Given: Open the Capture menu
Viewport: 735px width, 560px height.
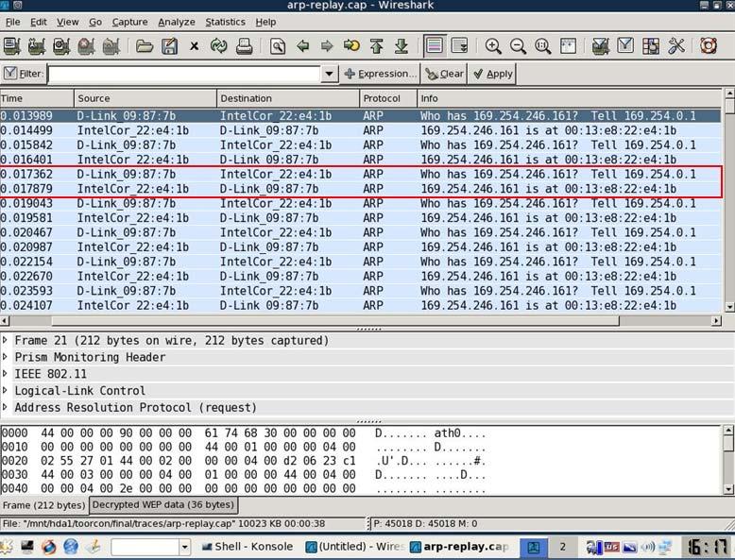Looking at the screenshot, I should [129, 22].
